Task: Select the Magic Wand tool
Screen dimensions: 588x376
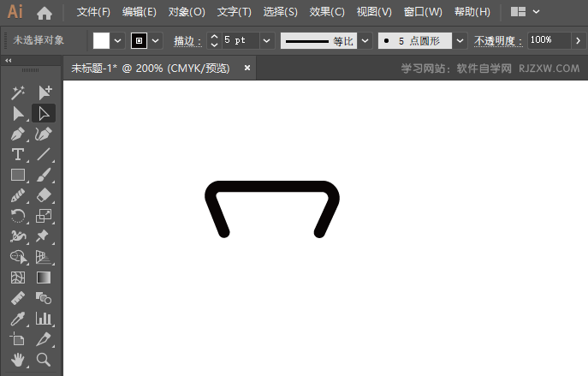Action: pos(18,93)
